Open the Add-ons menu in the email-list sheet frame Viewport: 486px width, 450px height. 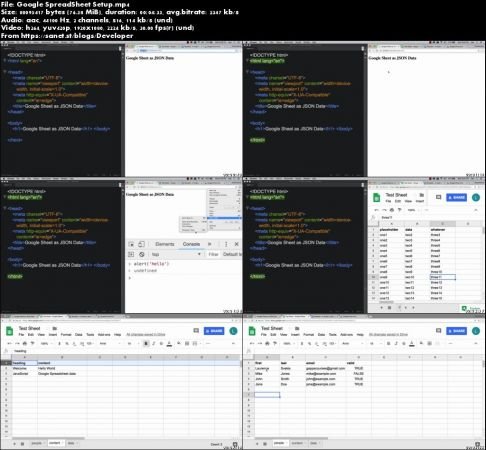coord(347,334)
